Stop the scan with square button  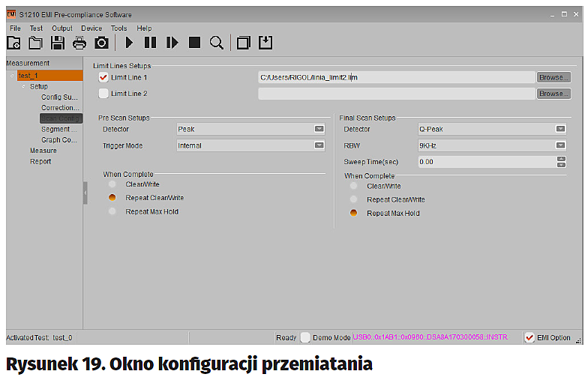pyautogui.click(x=194, y=43)
